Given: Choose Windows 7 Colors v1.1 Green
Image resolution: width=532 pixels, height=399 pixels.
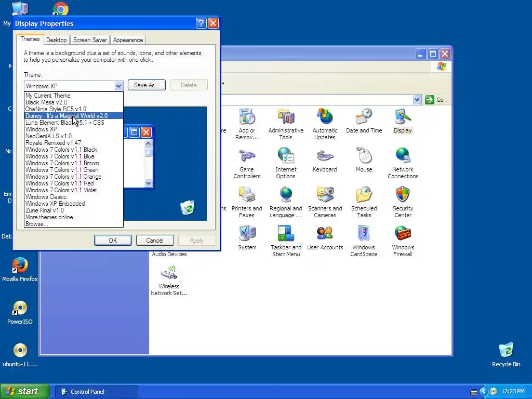Looking at the screenshot, I should (x=74, y=170).
